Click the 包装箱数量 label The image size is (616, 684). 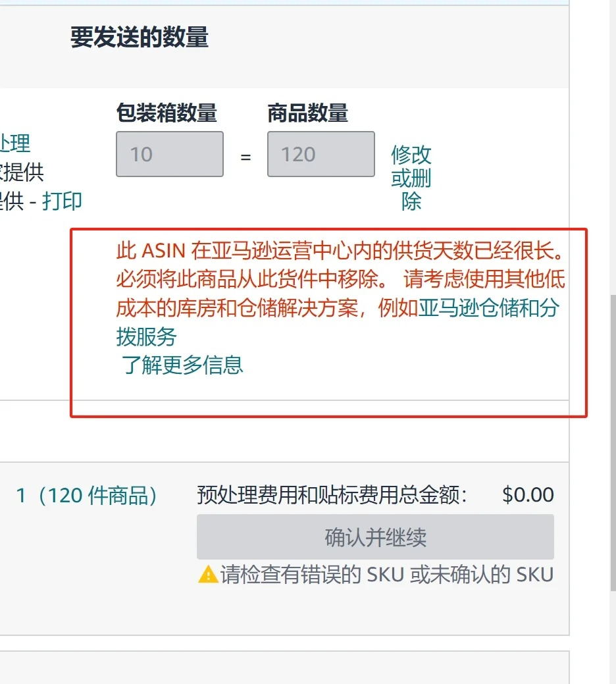click(167, 113)
